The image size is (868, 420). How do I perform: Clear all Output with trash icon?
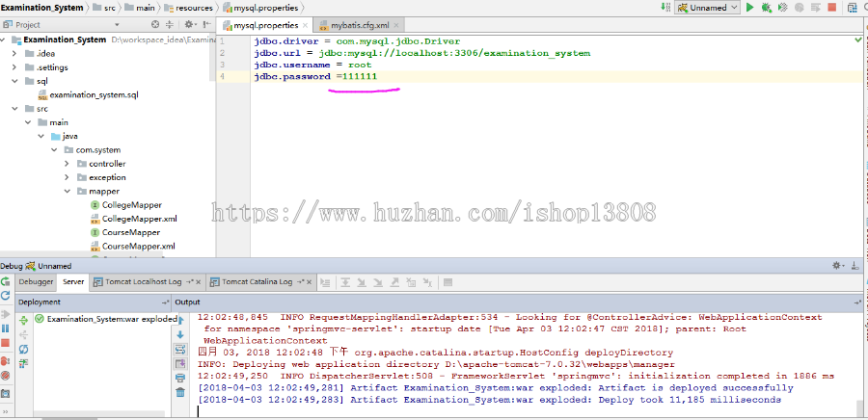pyautogui.click(x=180, y=392)
